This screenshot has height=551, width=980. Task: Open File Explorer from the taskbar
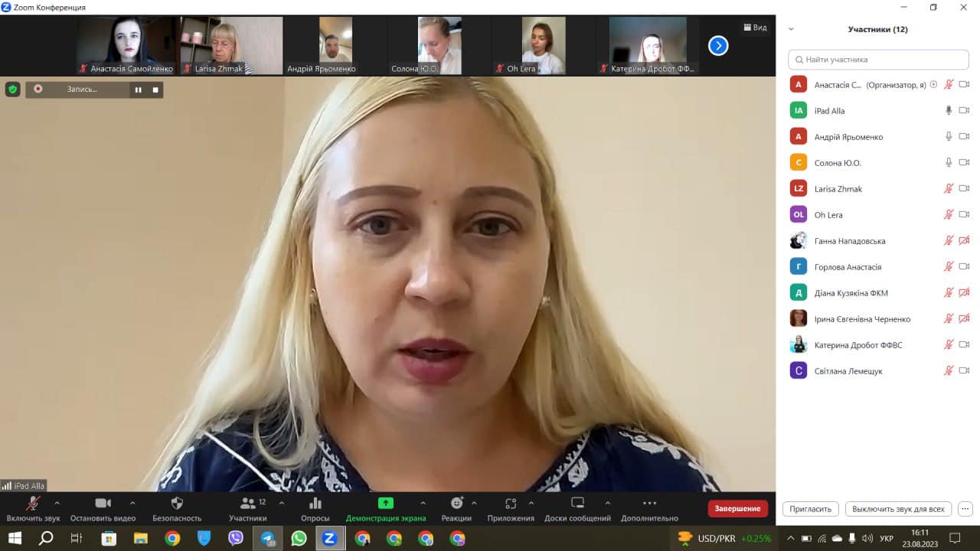pyautogui.click(x=141, y=538)
